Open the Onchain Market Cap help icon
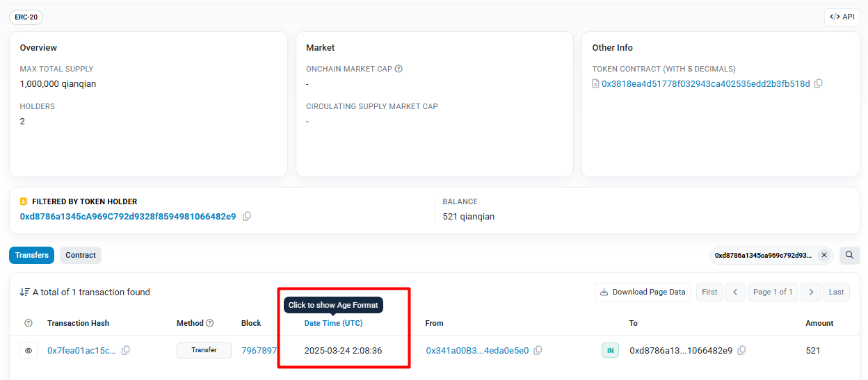Viewport: 868px width, 380px height. pos(399,69)
